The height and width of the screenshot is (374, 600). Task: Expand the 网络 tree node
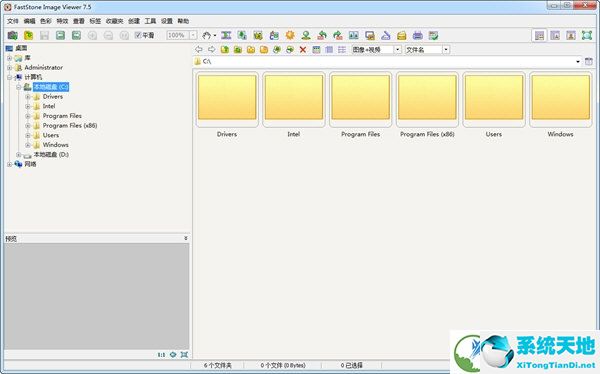(x=10, y=164)
